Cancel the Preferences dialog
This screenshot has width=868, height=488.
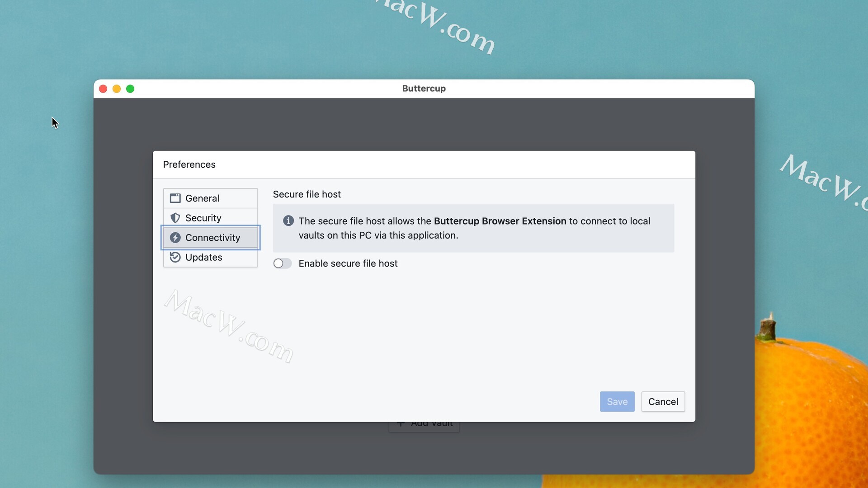coord(663,402)
